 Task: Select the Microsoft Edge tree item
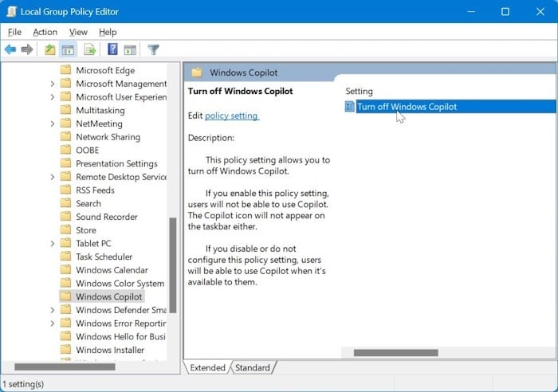[105, 70]
